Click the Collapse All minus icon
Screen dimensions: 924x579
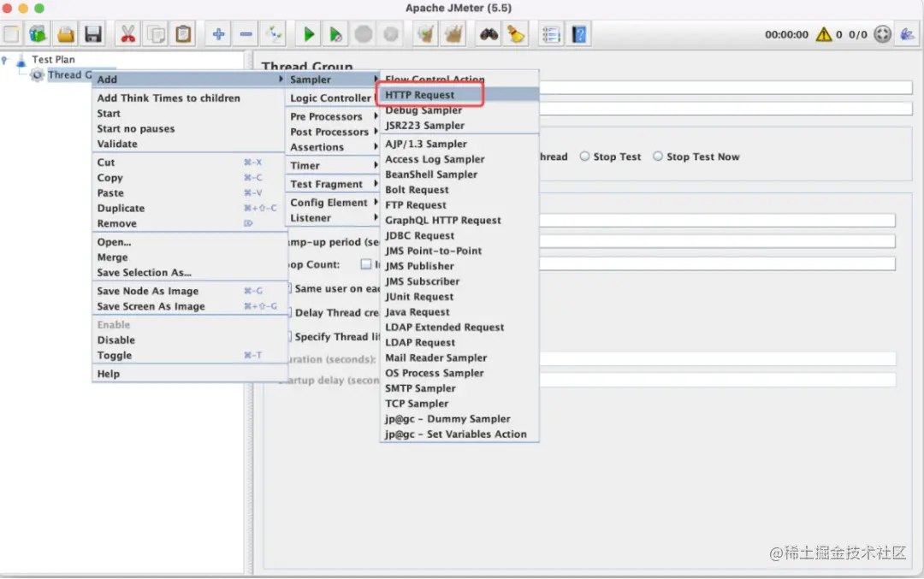point(246,34)
